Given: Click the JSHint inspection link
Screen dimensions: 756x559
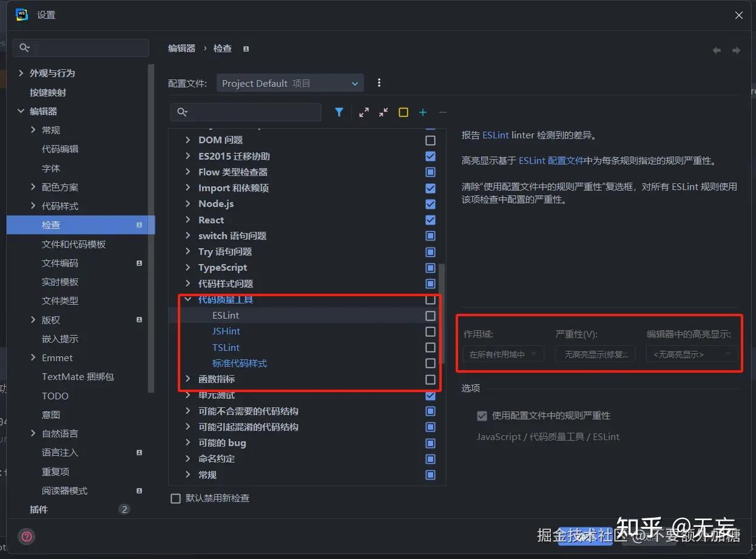Looking at the screenshot, I should click(x=226, y=331).
